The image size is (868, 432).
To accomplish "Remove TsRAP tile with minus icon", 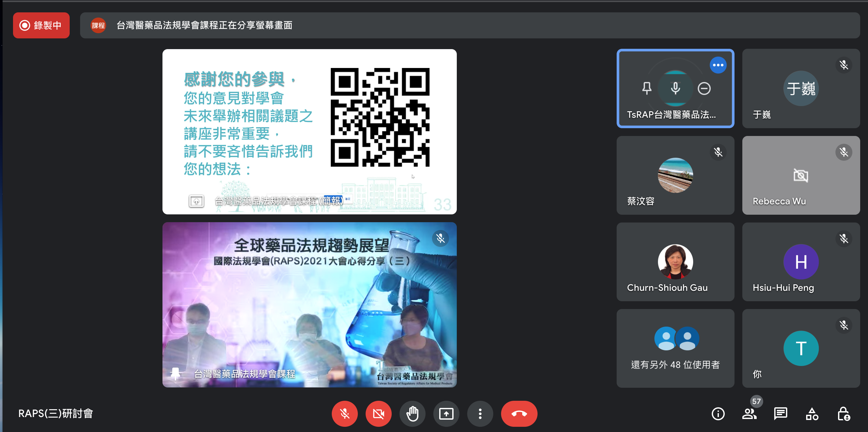I will point(704,88).
